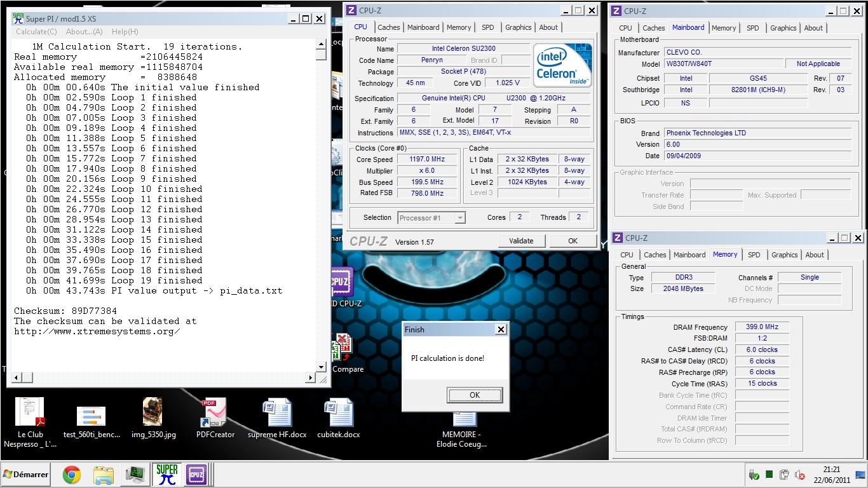868x488 pixels.
Task: Click CPU-Z title icon in Memory window
Action: point(617,238)
